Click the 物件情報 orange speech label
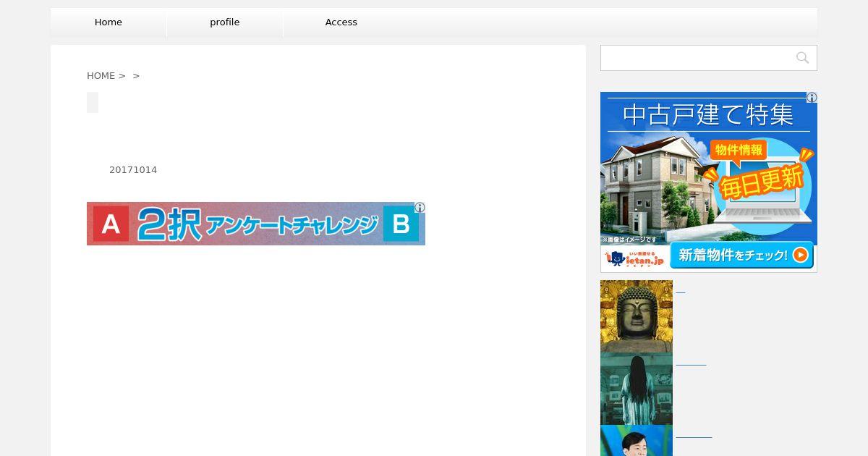This screenshot has height=456, width=868. click(739, 150)
